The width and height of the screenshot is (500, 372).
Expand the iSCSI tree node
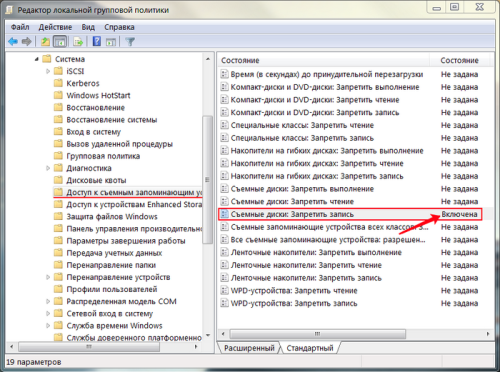[48, 71]
